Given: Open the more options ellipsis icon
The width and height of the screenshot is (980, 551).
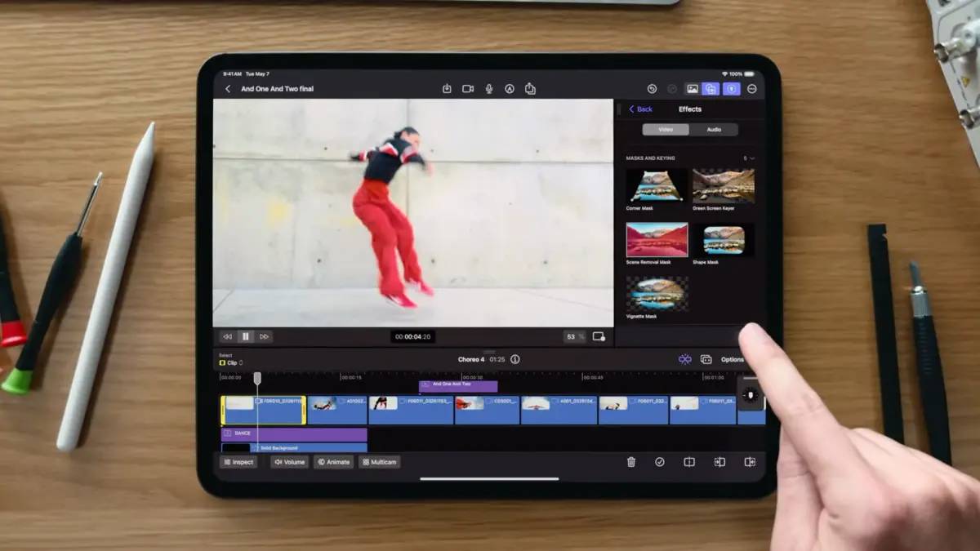Looking at the screenshot, I should (752, 89).
